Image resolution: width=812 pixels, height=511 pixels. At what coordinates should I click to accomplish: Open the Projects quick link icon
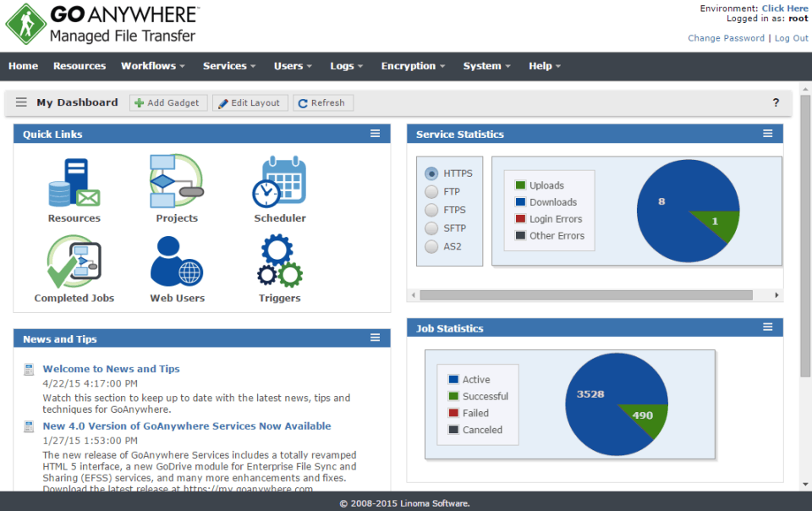pyautogui.click(x=177, y=182)
